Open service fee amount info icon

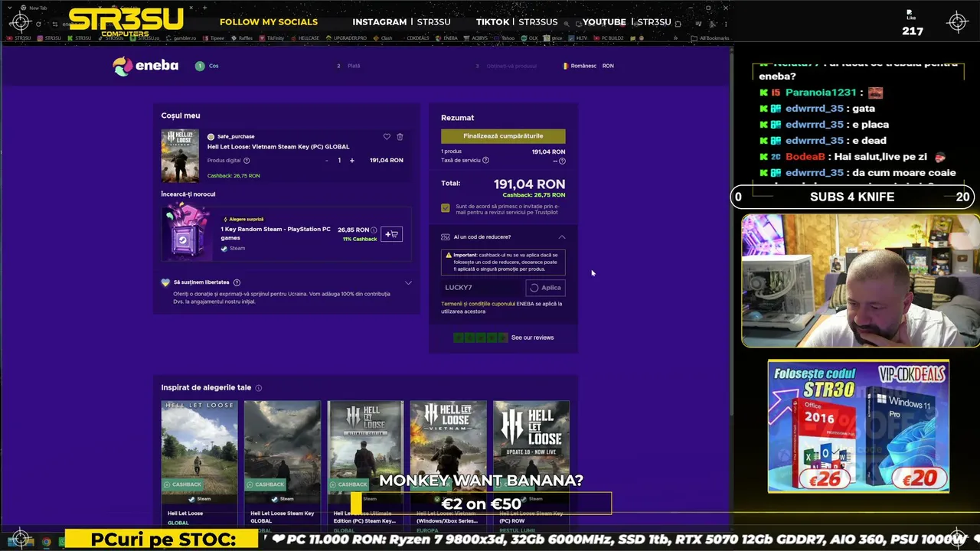pyautogui.click(x=562, y=161)
